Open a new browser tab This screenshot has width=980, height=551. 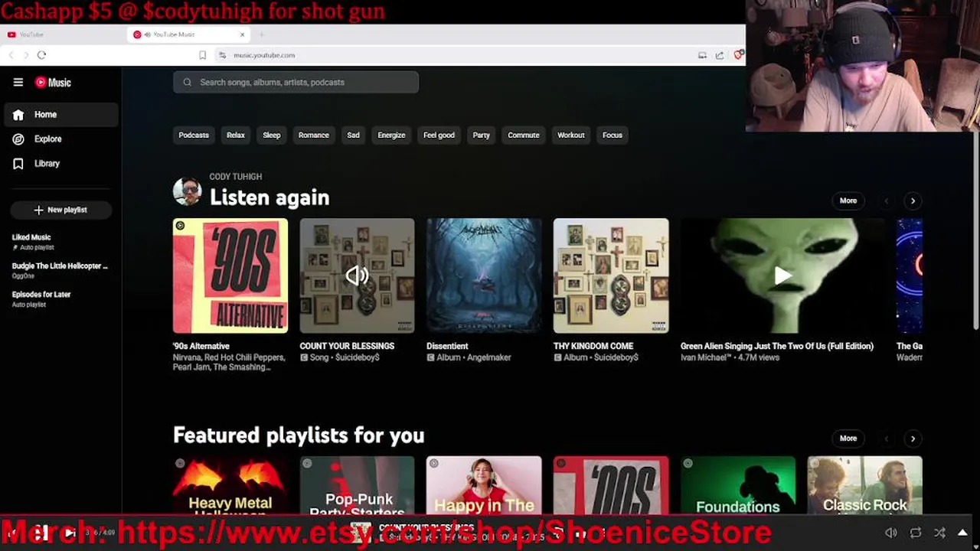pos(261,34)
